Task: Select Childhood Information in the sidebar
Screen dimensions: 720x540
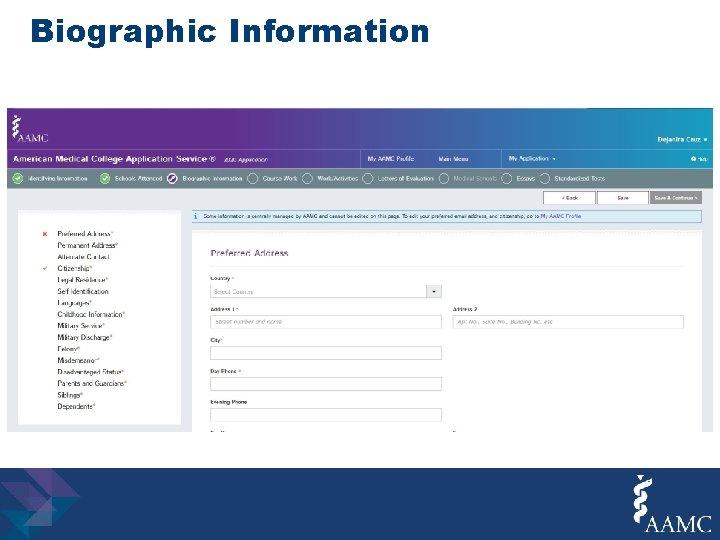Action: (x=91, y=315)
